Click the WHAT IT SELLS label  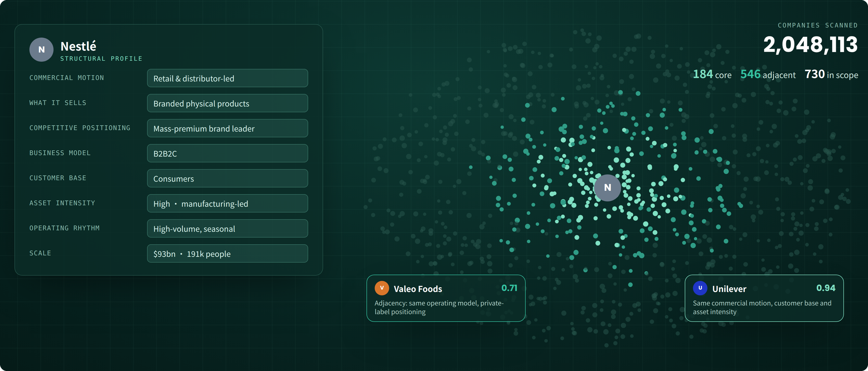[x=58, y=103]
